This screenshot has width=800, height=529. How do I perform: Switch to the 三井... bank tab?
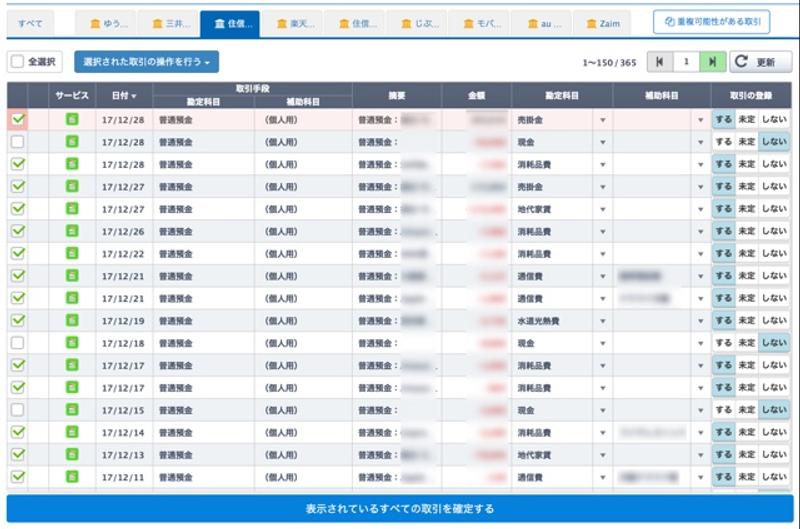tap(168, 23)
